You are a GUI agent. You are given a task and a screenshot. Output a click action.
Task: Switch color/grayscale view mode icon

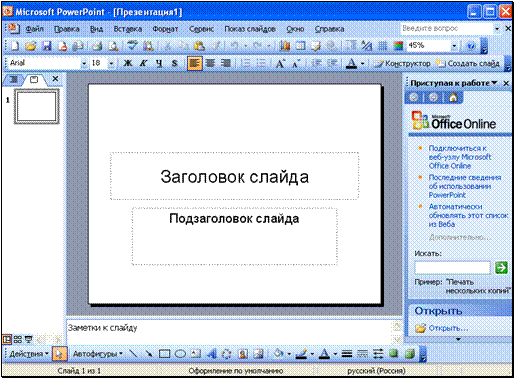398,46
